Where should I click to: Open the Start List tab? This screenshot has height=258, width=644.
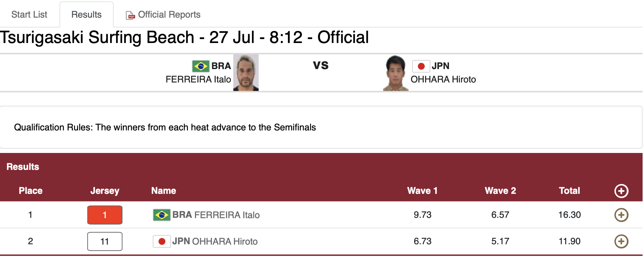coord(29,14)
